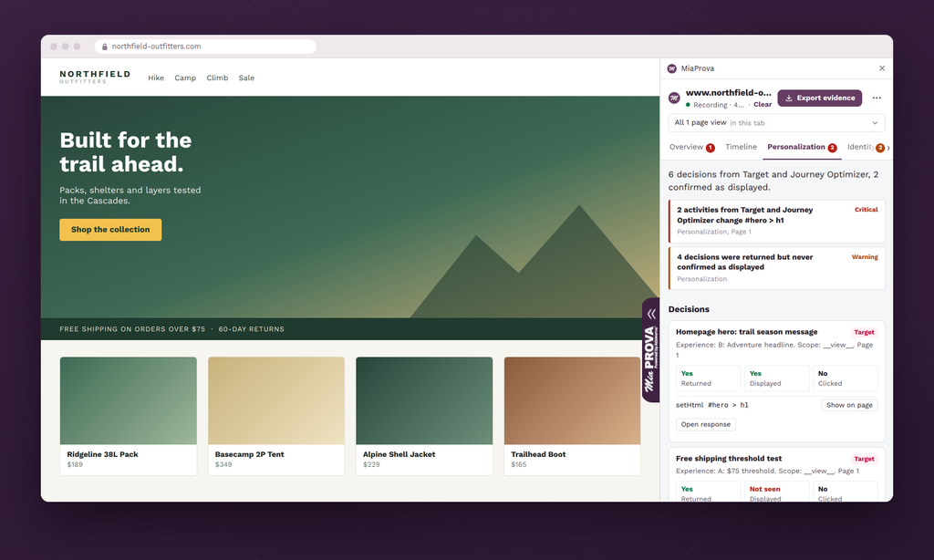Open the Critical '#hero > h1' finding card
This screenshot has height=560, width=934.
(777, 221)
